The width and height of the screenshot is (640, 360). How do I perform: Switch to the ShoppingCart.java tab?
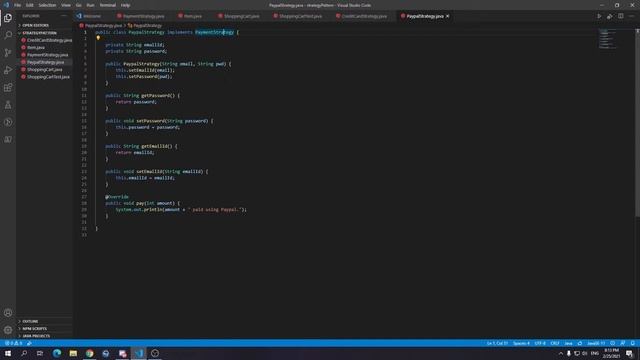point(241,16)
